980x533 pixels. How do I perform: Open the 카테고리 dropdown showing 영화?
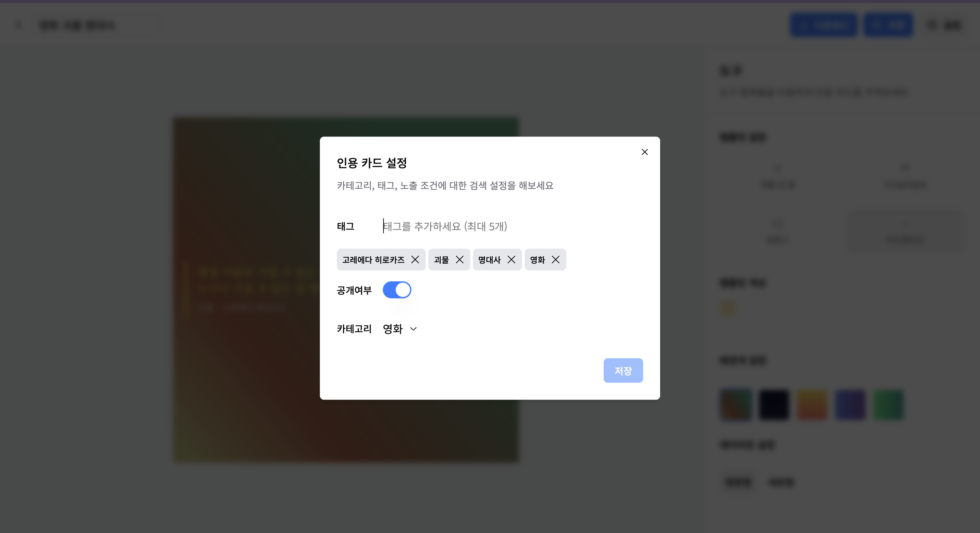pos(393,329)
